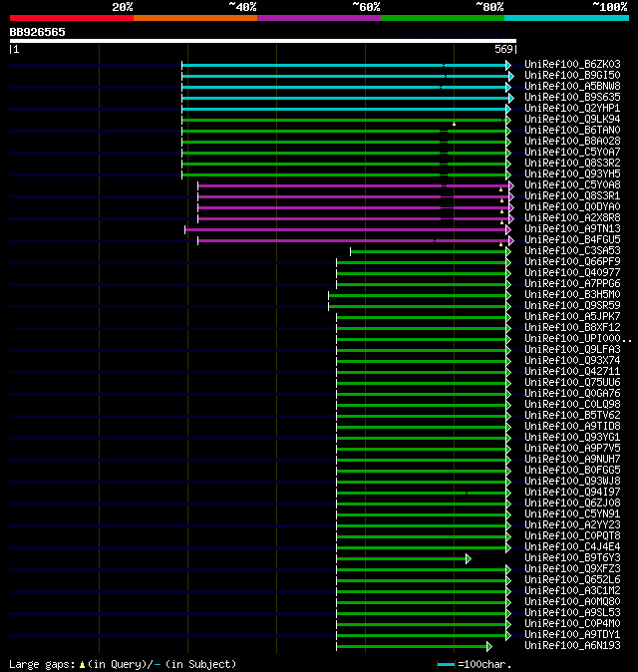Viewport: 638px width, 672px height.
Task: Click the UniRef100_Q40977 label
Action: click(572, 272)
